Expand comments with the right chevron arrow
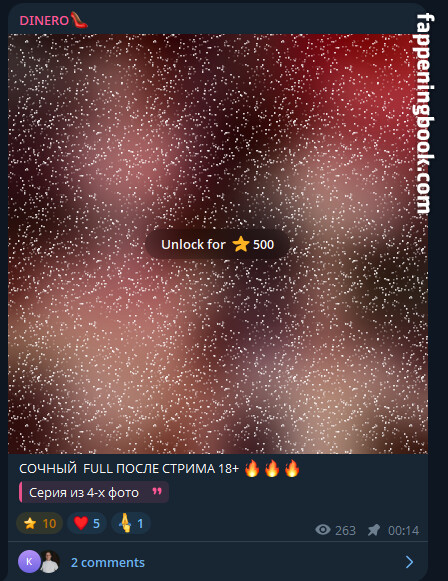This screenshot has height=581, width=448. pos(409,562)
